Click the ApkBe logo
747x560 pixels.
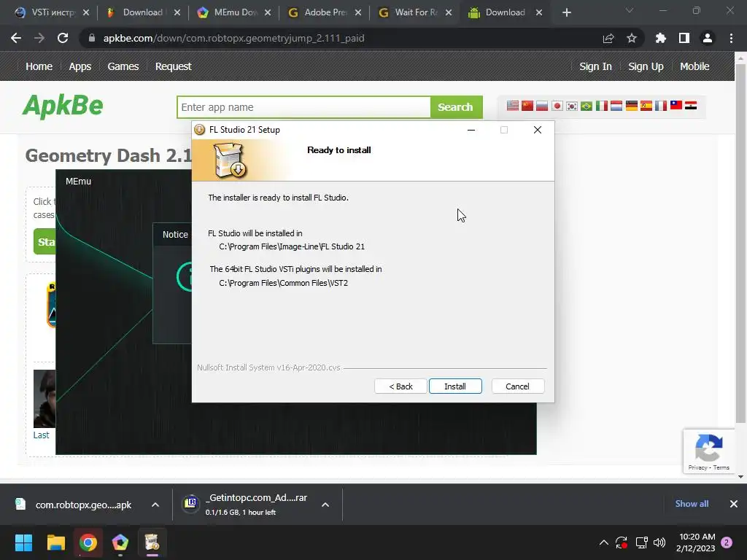(63, 106)
